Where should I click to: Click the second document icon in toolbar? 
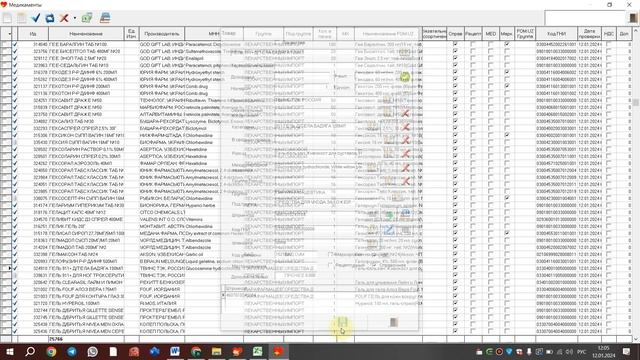click(x=21, y=18)
